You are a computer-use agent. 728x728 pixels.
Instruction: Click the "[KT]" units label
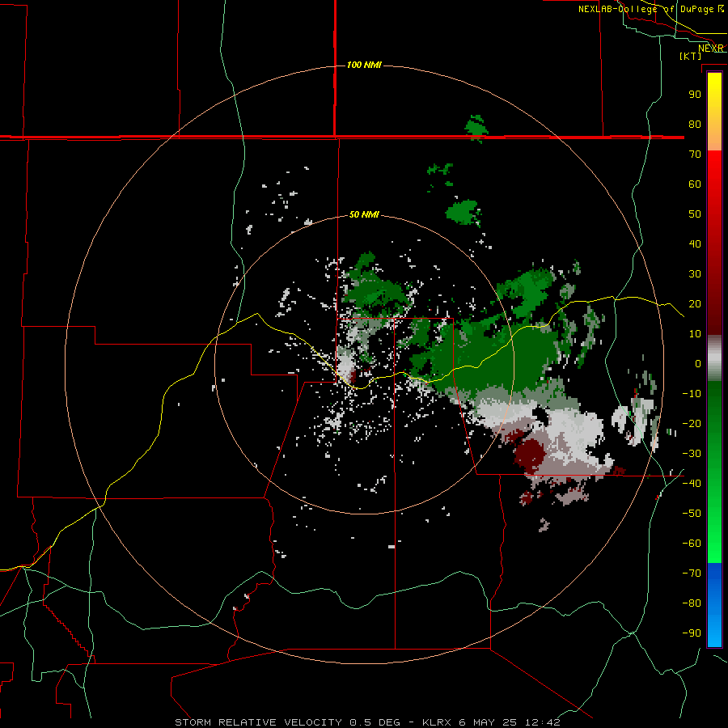pyautogui.click(x=691, y=56)
